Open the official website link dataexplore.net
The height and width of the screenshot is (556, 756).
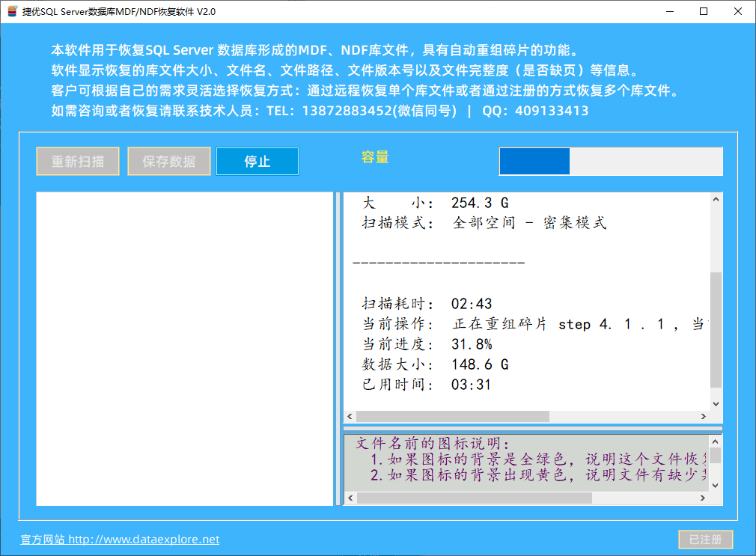(120, 539)
